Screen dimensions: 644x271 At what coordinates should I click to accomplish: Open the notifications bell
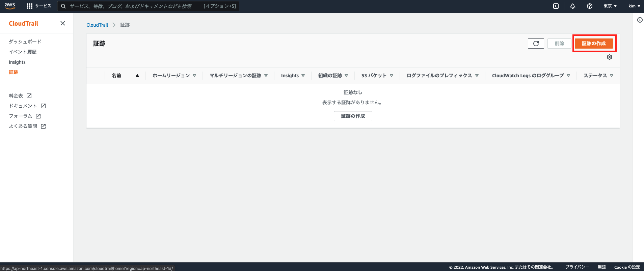(573, 6)
